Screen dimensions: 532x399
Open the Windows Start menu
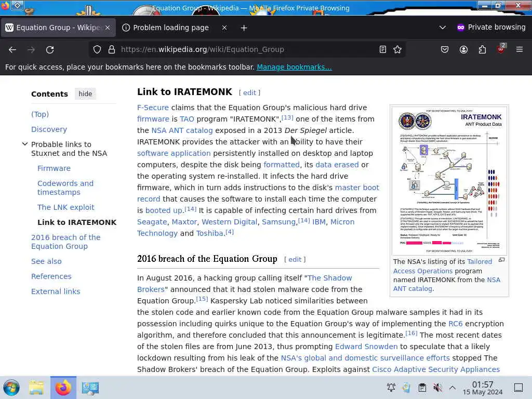[11, 388]
